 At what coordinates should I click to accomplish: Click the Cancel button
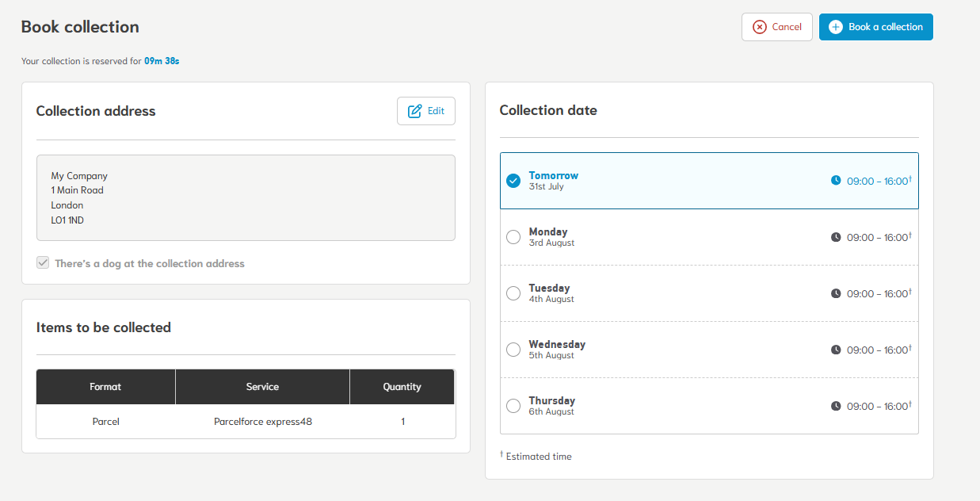pyautogui.click(x=776, y=27)
